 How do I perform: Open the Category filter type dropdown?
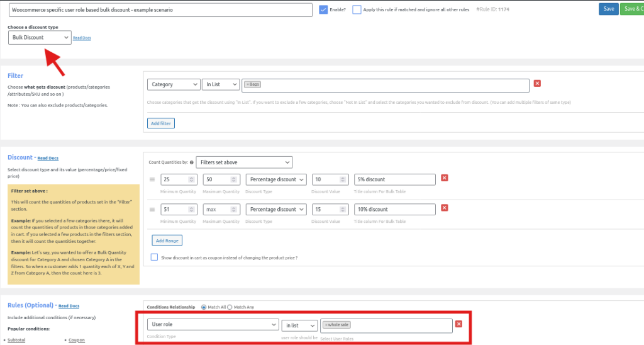click(174, 84)
